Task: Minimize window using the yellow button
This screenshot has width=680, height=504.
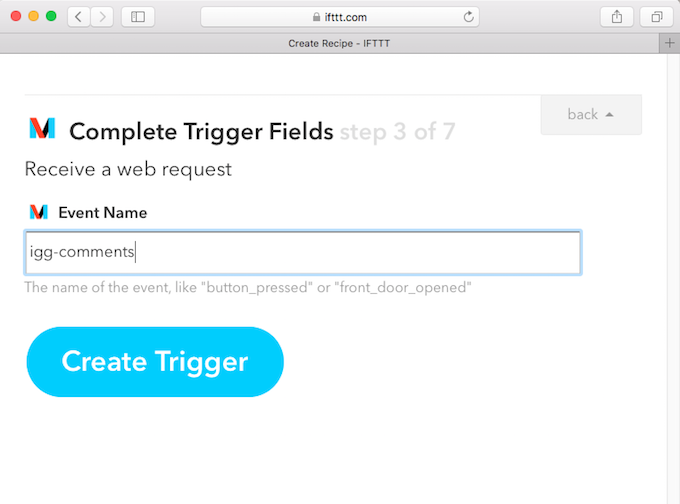Action: pyautogui.click(x=33, y=16)
